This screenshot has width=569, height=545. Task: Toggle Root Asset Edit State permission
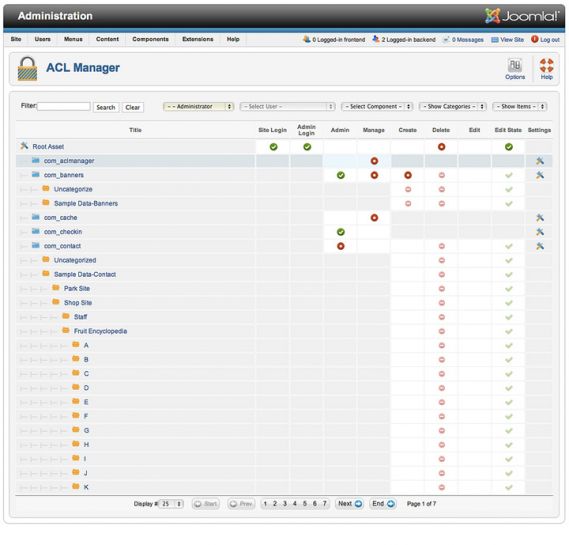(x=509, y=147)
